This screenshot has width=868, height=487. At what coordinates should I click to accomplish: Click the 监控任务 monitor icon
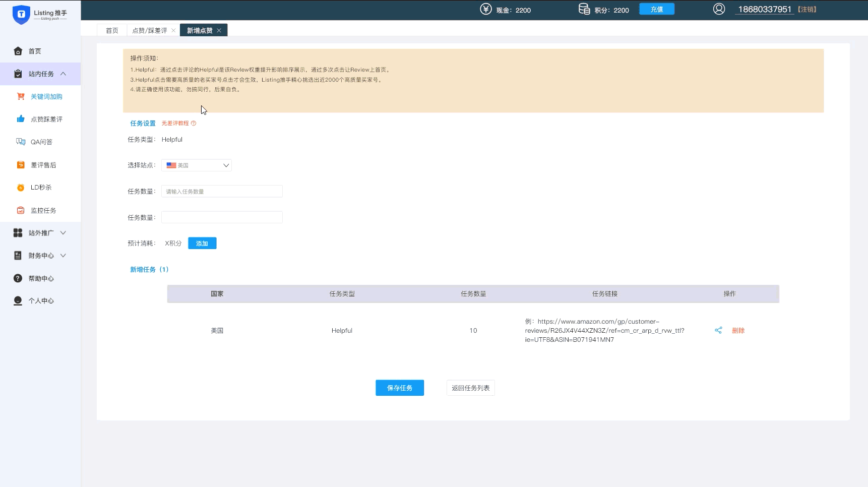pyautogui.click(x=21, y=210)
